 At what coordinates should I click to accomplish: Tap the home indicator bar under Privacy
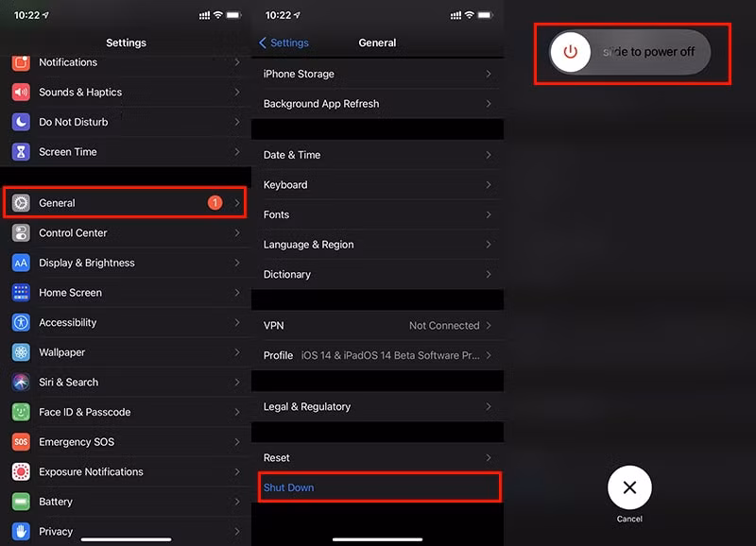coord(126,539)
